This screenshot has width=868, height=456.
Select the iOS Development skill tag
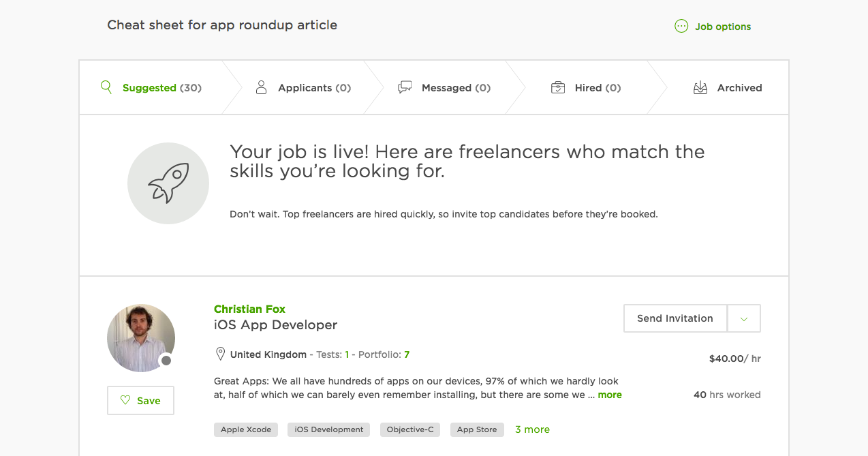(329, 429)
